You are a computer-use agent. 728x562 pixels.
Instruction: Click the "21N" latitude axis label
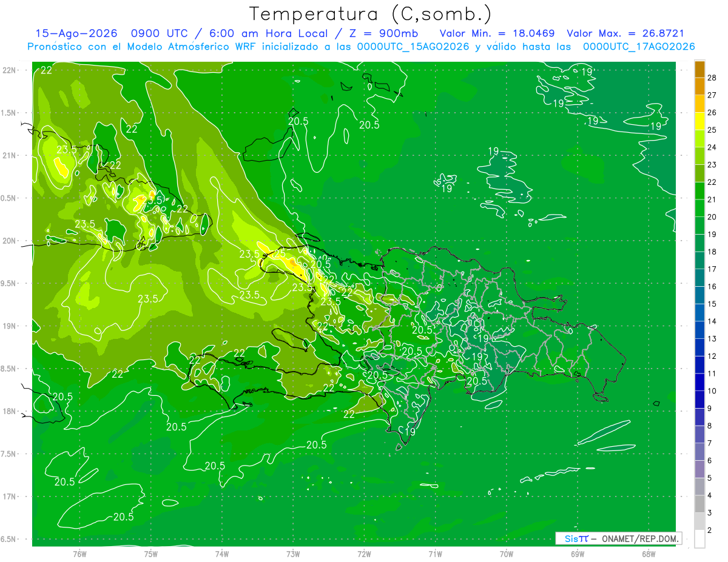tap(9, 155)
